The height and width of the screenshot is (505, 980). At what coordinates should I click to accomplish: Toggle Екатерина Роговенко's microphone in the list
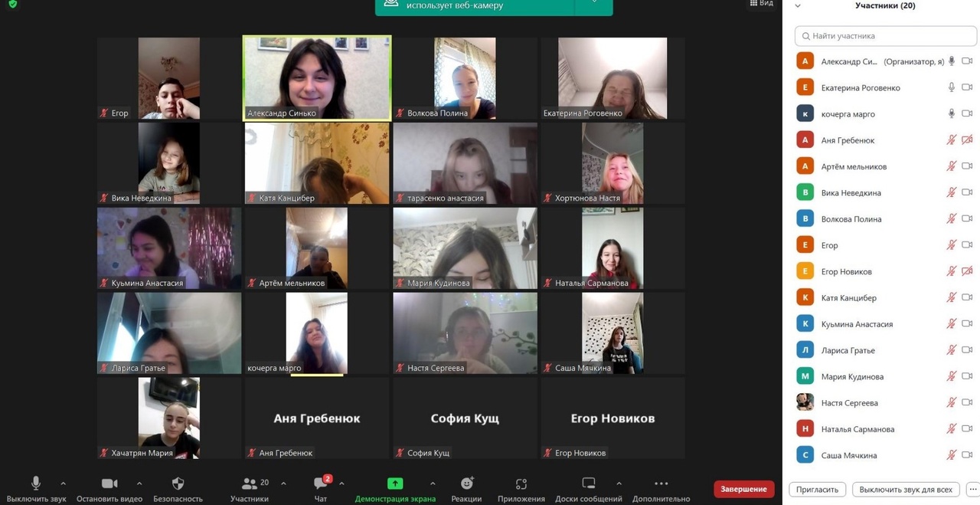952,87
